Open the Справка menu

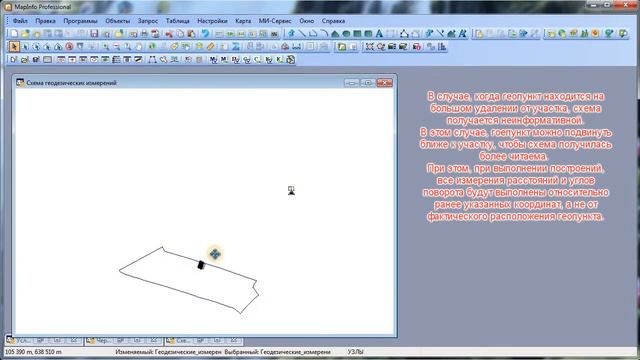333,21
